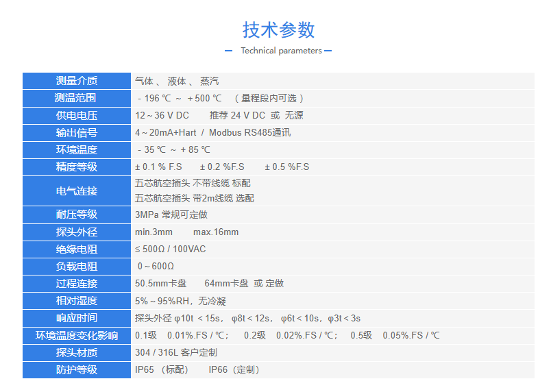The image size is (551, 392).
Task: Select the 环境温度变化影响 label cell
Action: pyautogui.click(x=77, y=335)
